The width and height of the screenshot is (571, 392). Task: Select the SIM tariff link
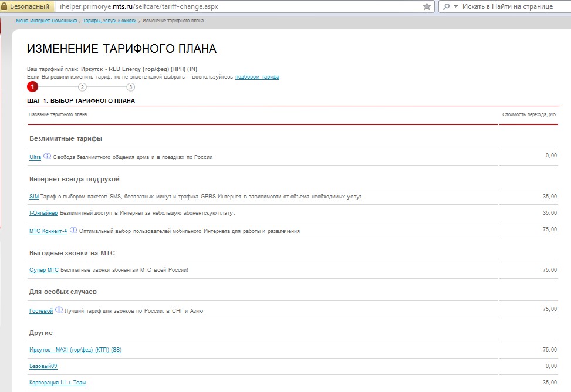pos(34,197)
